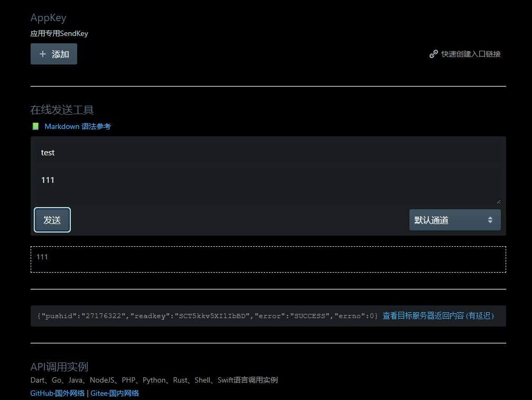This screenshot has width=532, height=400.
Task: Open the Dart language example
Action: click(x=37, y=379)
